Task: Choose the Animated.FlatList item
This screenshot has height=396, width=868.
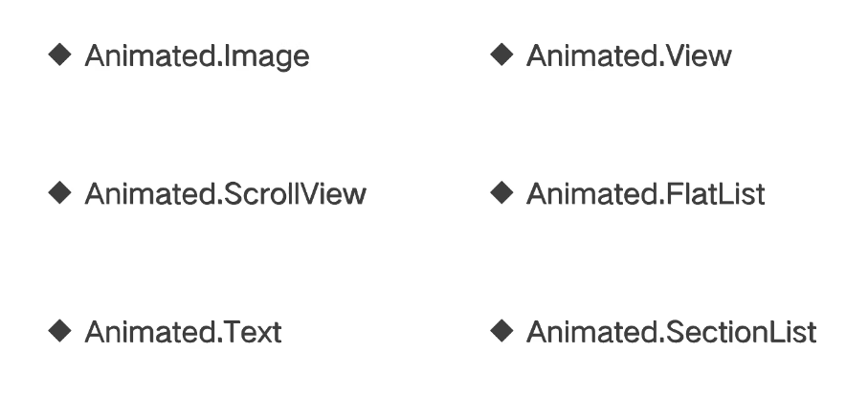Action: pos(645,194)
